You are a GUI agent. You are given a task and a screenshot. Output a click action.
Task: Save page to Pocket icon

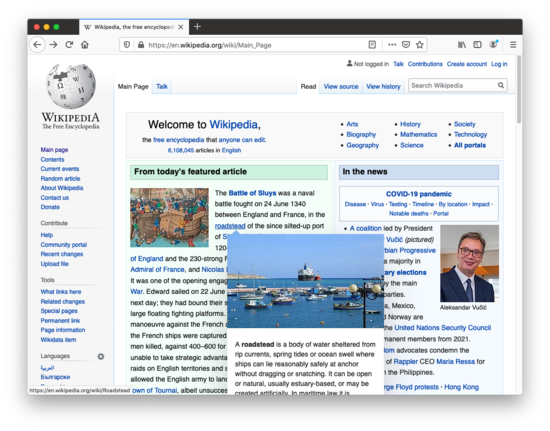coord(406,45)
